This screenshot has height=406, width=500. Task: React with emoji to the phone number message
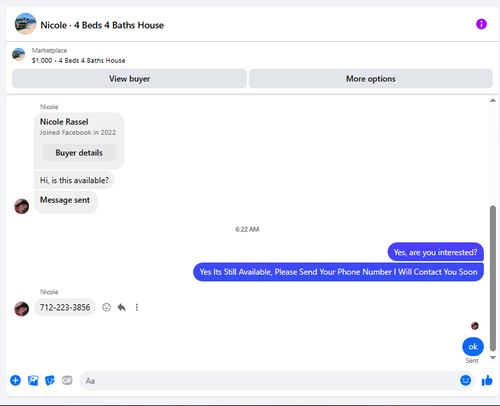tap(106, 307)
